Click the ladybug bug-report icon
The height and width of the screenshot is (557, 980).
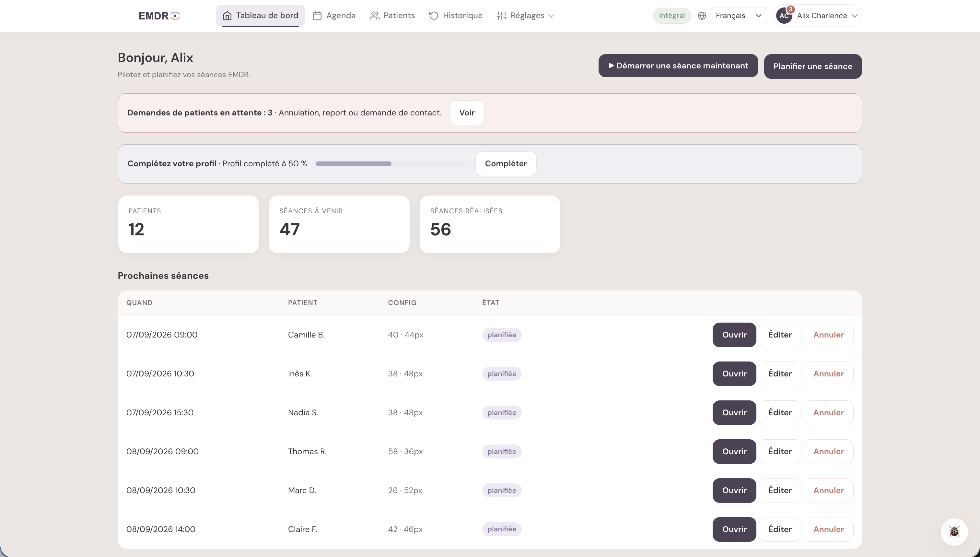(954, 531)
